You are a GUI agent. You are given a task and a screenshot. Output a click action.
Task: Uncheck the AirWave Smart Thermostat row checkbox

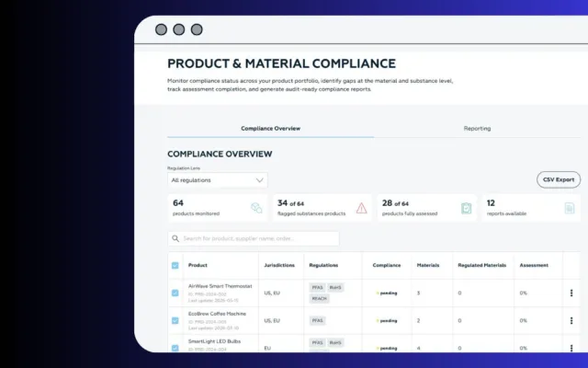175,293
